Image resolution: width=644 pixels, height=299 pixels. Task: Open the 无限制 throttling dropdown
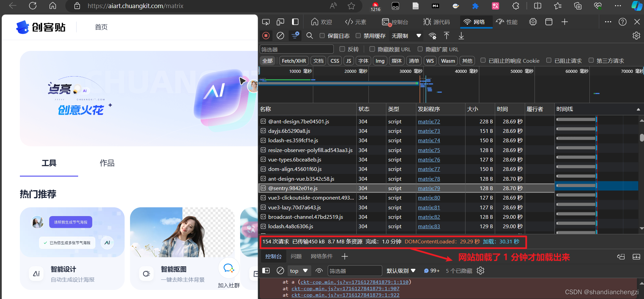(406, 36)
